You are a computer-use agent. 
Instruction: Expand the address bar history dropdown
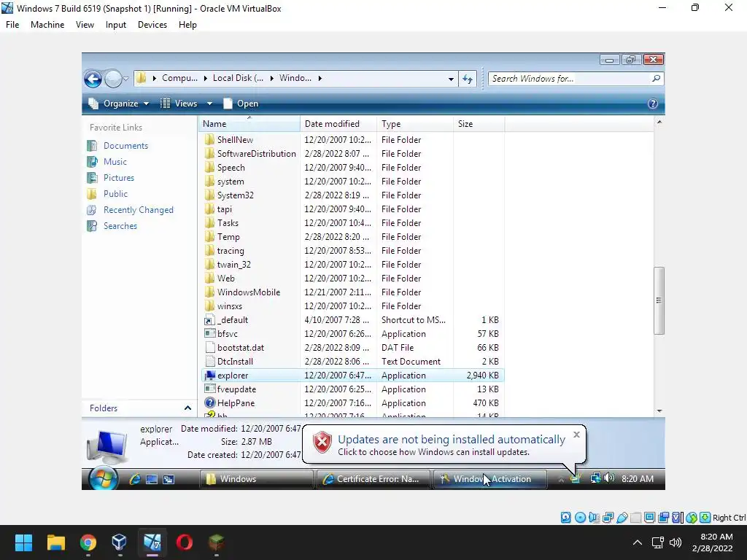[451, 79]
